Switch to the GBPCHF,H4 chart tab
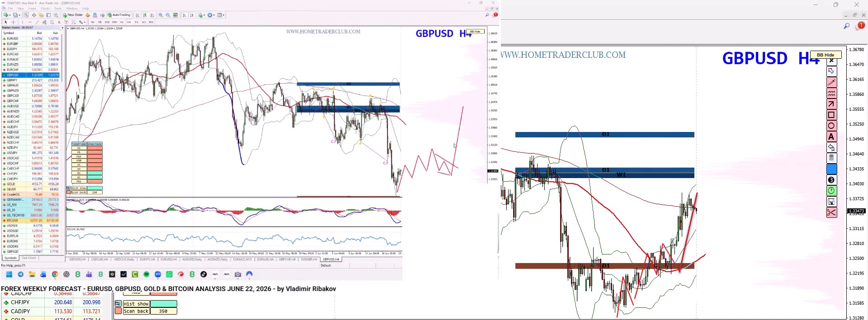The width and height of the screenshot is (868, 320). tap(287, 259)
